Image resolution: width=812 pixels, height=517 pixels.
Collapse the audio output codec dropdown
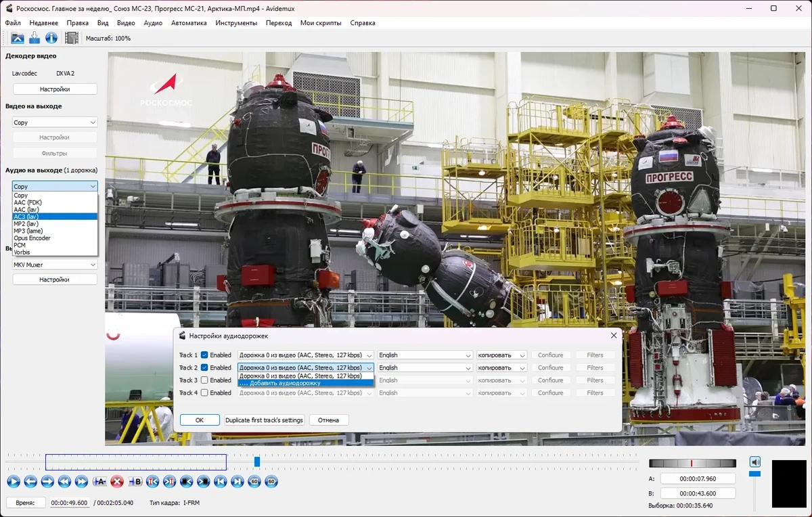coord(55,186)
